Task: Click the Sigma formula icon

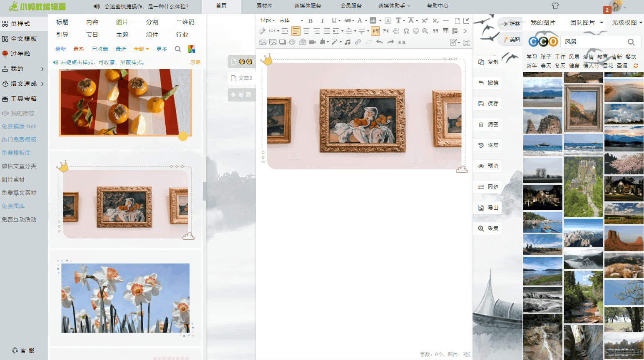Action: tap(465, 31)
